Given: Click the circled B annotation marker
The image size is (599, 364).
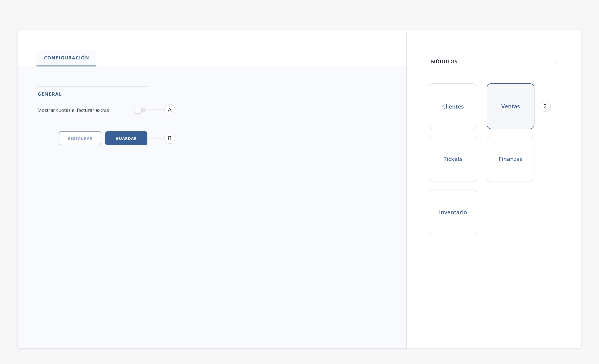Looking at the screenshot, I should click(169, 138).
